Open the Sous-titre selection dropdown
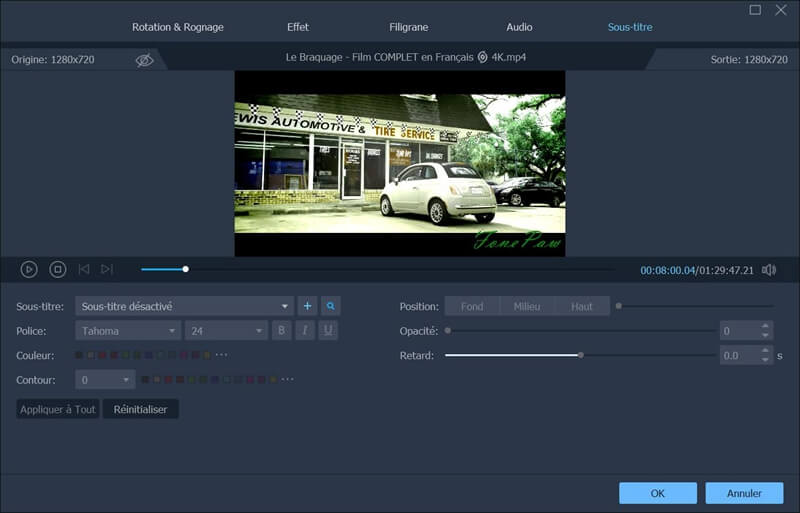 184,306
